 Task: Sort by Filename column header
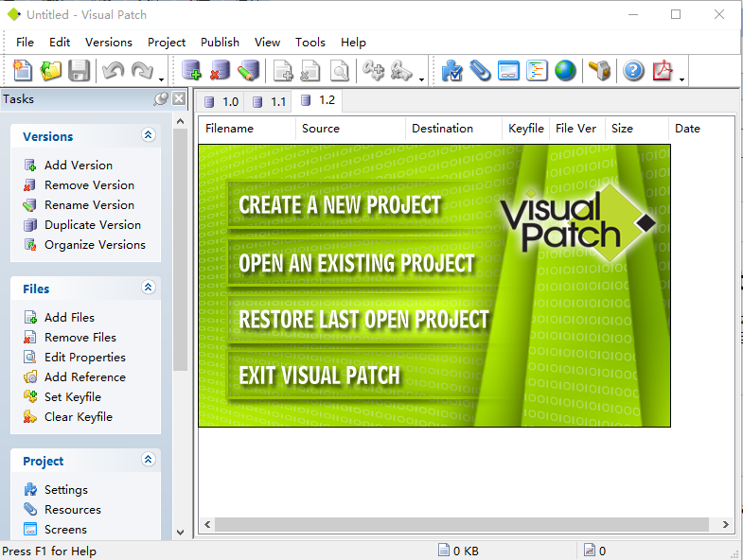click(247, 129)
